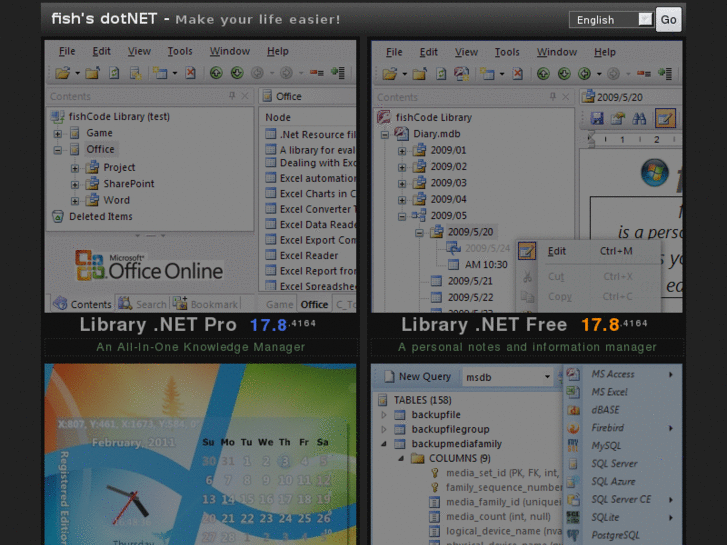
Task: Click the pin icon in Free Contents panel
Action: coord(553,96)
